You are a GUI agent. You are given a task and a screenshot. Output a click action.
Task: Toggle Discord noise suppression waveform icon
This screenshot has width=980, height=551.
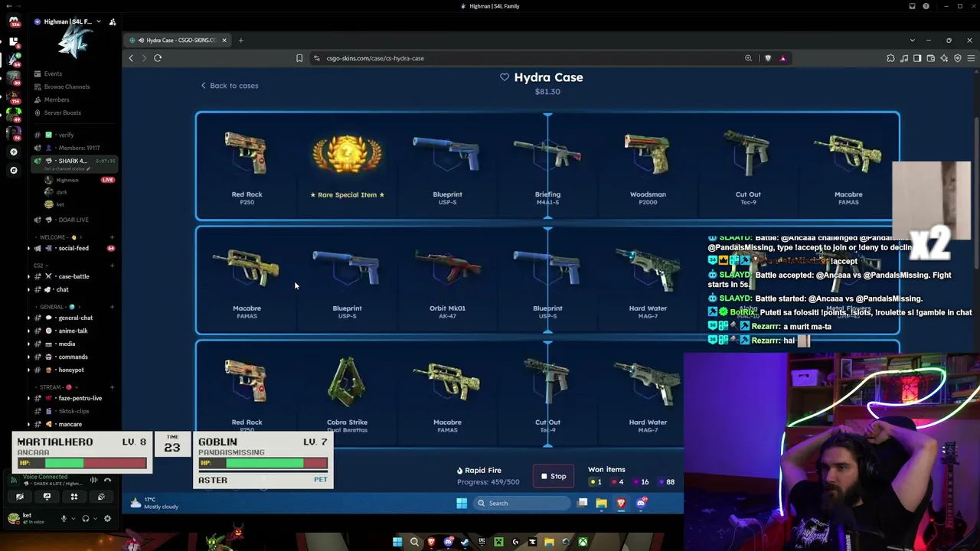tap(93, 480)
